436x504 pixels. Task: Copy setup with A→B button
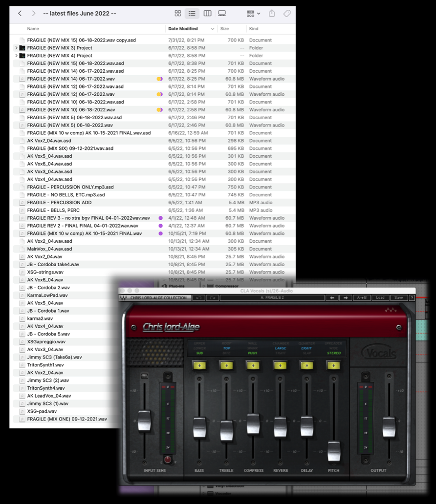pos(362,298)
